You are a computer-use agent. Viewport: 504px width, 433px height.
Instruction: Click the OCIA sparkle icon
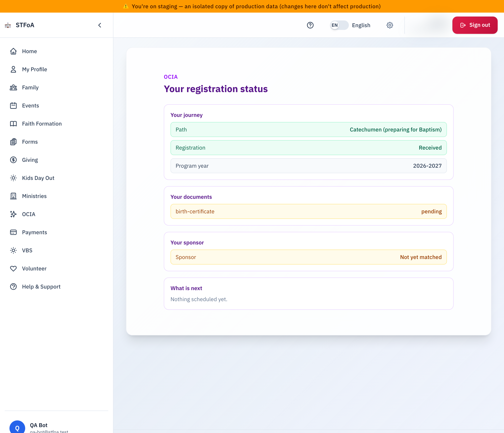point(13,214)
